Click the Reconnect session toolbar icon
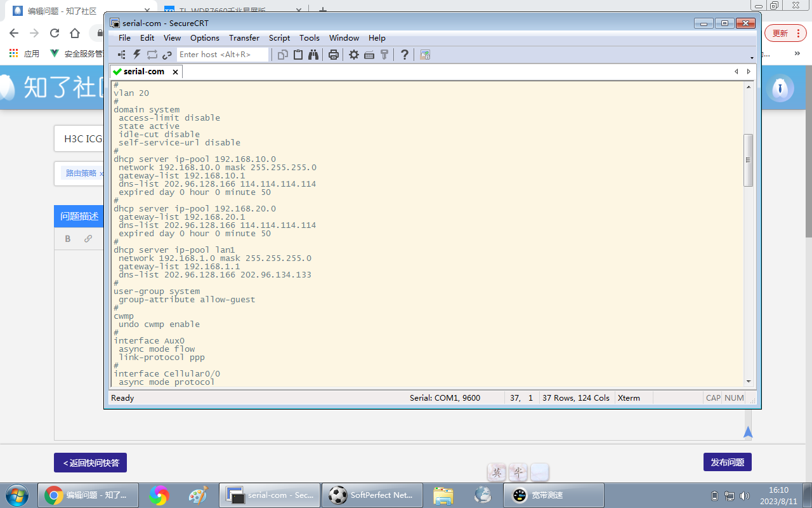The image size is (812, 508). [x=152, y=55]
